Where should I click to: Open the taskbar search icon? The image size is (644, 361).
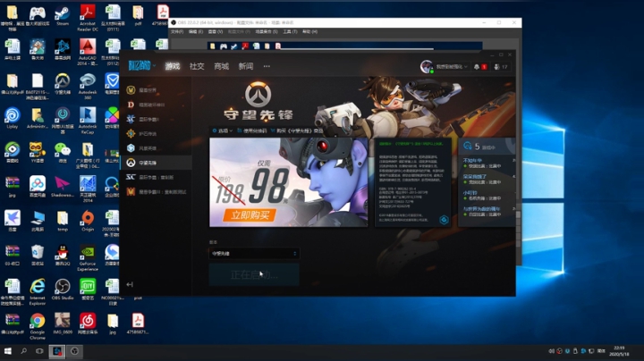click(x=24, y=351)
